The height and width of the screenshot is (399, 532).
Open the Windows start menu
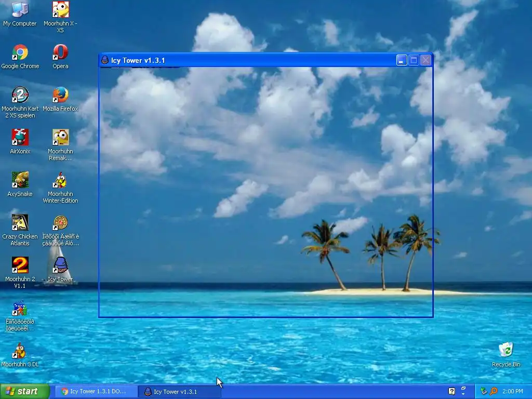25,391
